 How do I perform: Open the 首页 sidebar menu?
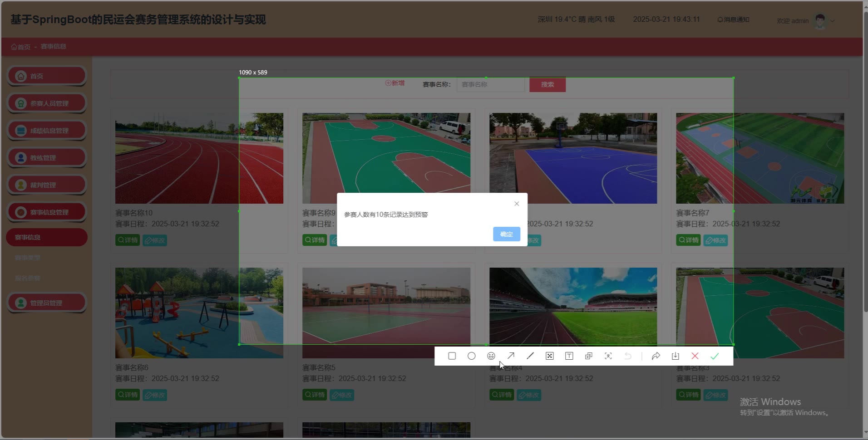point(46,76)
